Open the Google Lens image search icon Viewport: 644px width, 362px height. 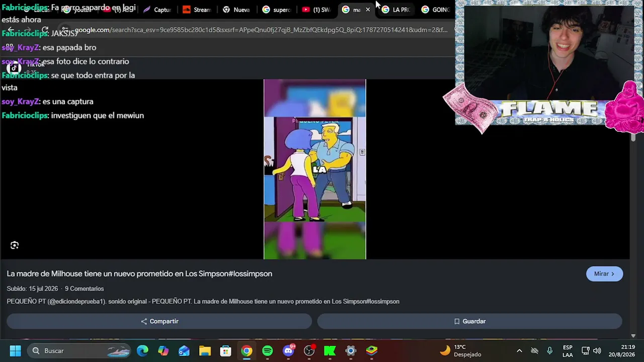point(15,245)
